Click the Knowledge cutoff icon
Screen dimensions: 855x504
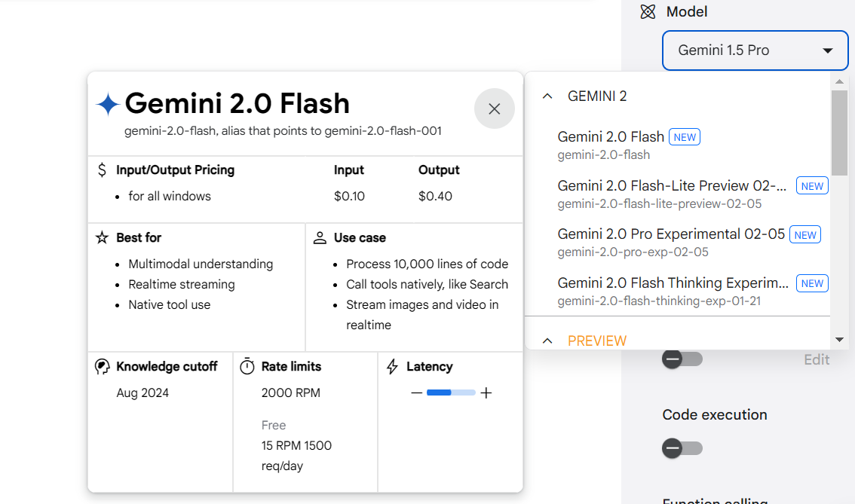[102, 366]
